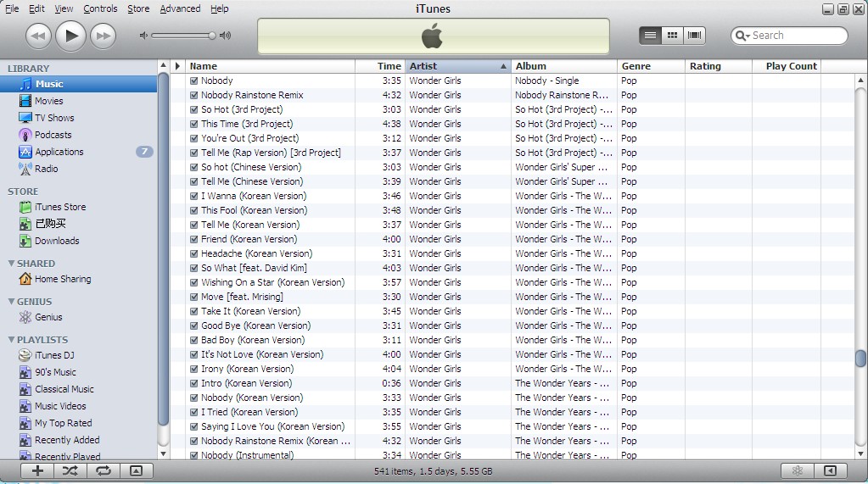
Task: Sort songs by the Album column
Action: click(x=563, y=66)
